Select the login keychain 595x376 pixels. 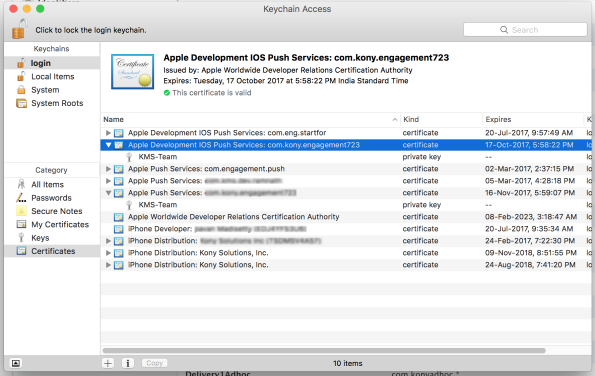52,63
